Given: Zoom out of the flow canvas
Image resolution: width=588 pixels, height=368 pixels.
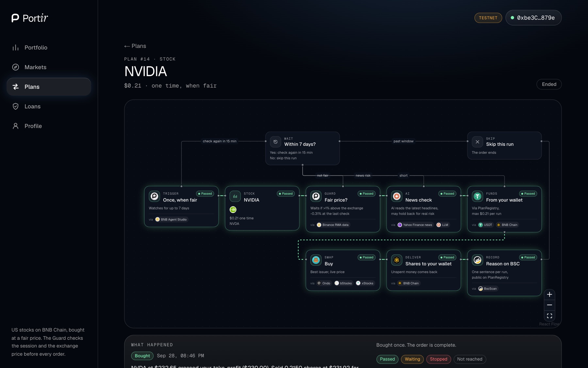Looking at the screenshot, I should 549,305.
